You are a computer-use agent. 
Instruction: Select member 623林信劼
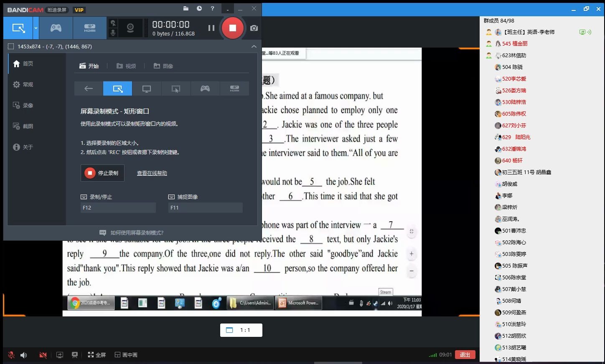(542, 56)
